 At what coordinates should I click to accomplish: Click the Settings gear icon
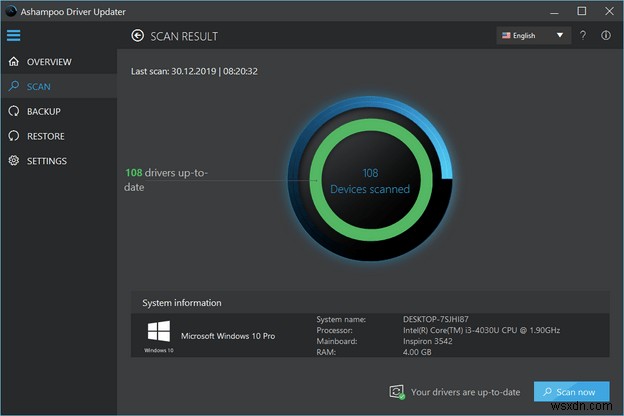point(14,160)
